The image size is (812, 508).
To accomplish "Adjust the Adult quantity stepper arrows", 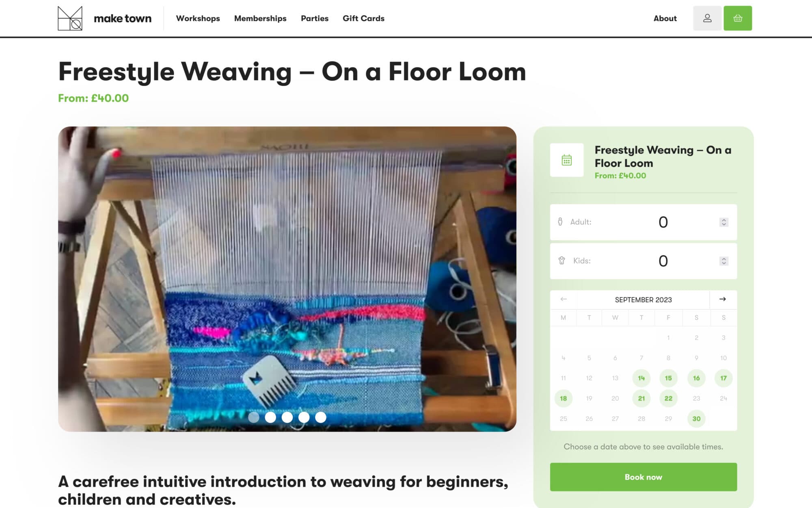I will (723, 222).
